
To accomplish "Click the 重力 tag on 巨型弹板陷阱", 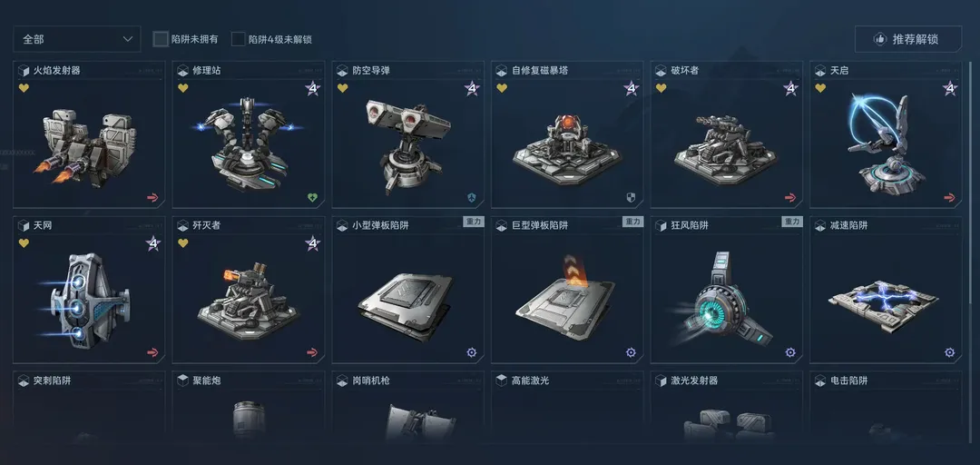I will click(x=632, y=222).
